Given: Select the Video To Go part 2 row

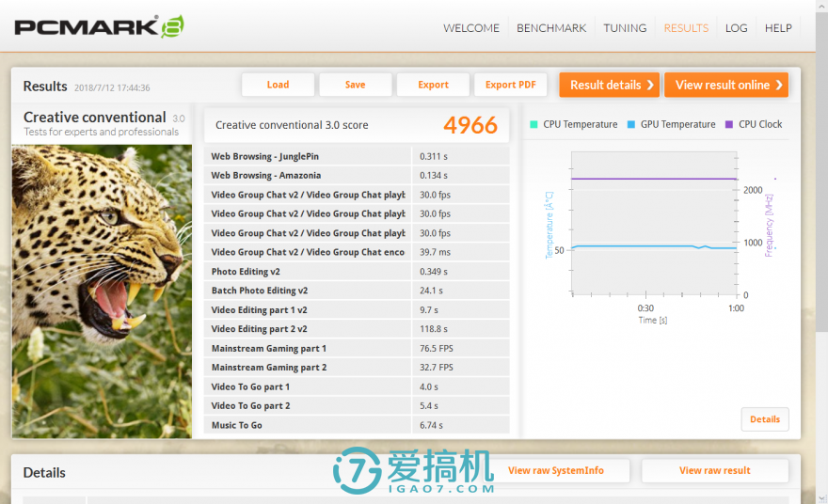Looking at the screenshot, I should click(357, 406).
